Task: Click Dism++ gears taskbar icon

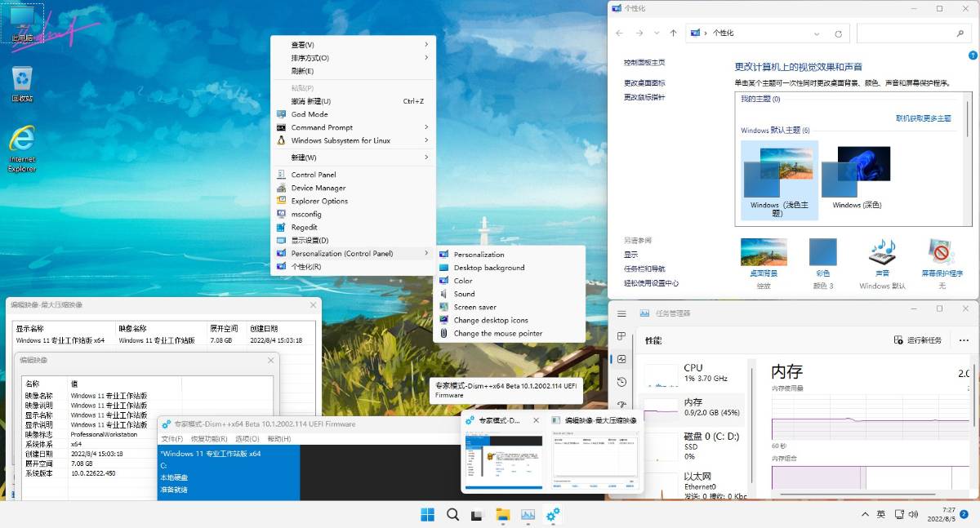Action: pyautogui.click(x=553, y=514)
